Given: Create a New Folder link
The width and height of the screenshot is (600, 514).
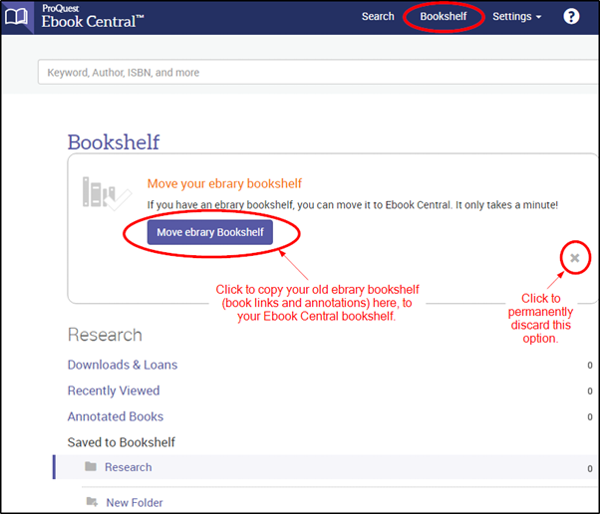Looking at the screenshot, I should (134, 502).
